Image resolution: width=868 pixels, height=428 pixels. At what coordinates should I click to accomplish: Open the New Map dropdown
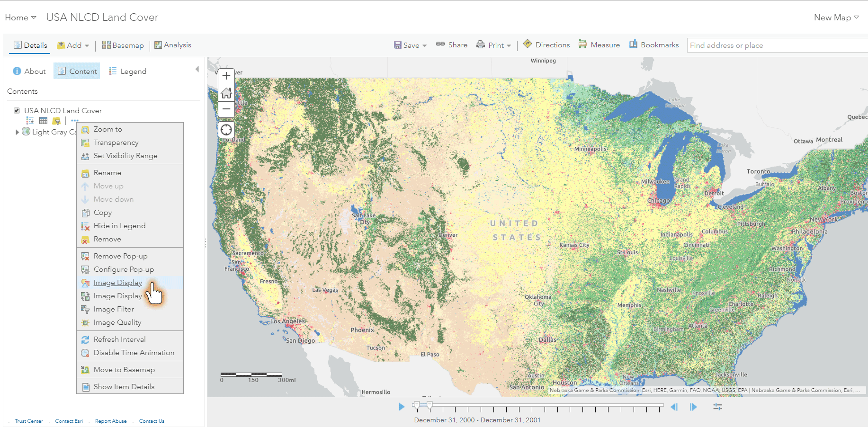tap(836, 18)
